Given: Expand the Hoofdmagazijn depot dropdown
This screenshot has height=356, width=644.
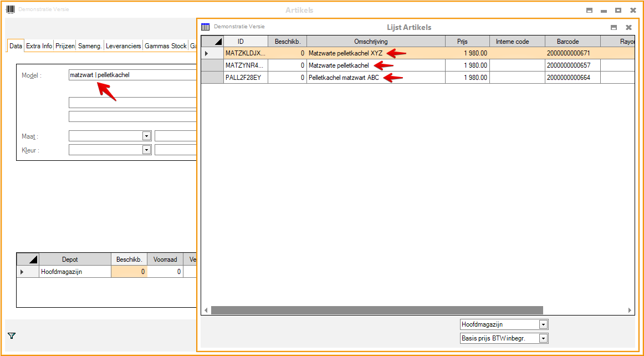Looking at the screenshot, I should click(543, 324).
